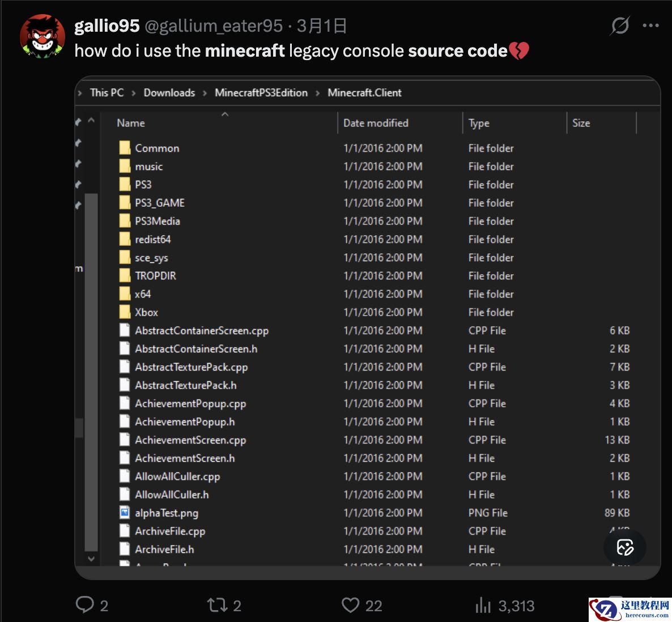Click the ArchiveFile.h file icon

[125, 549]
